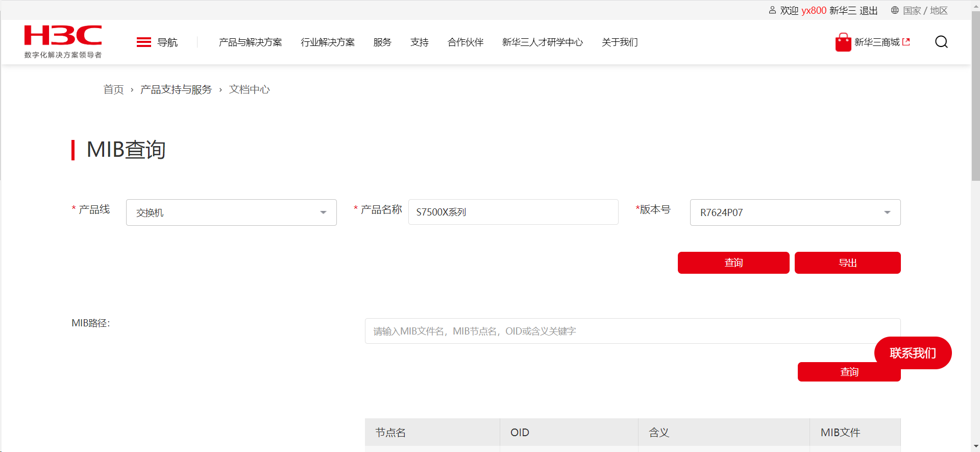Click the yx800 username link
The width and height of the screenshot is (980, 452).
[814, 11]
